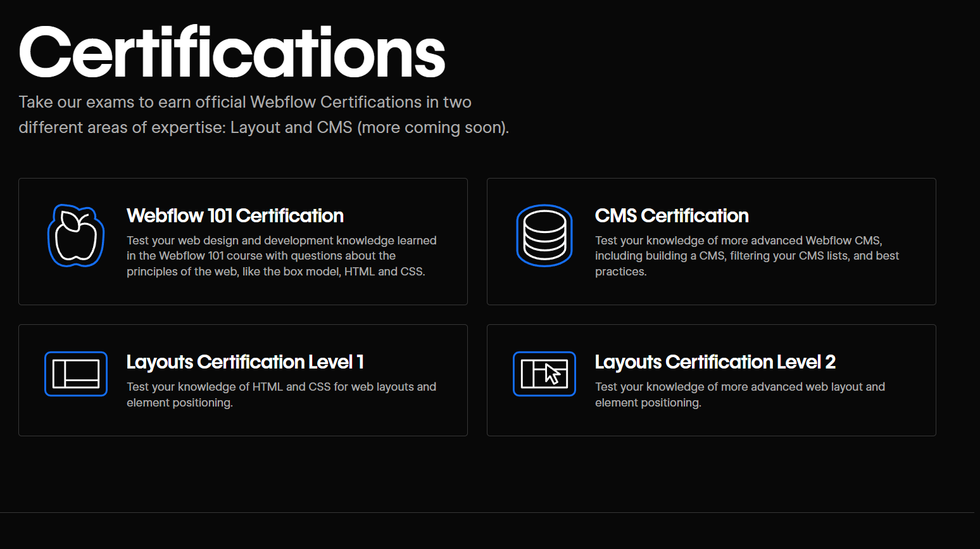Open the CMS Certification title link

pos(672,216)
